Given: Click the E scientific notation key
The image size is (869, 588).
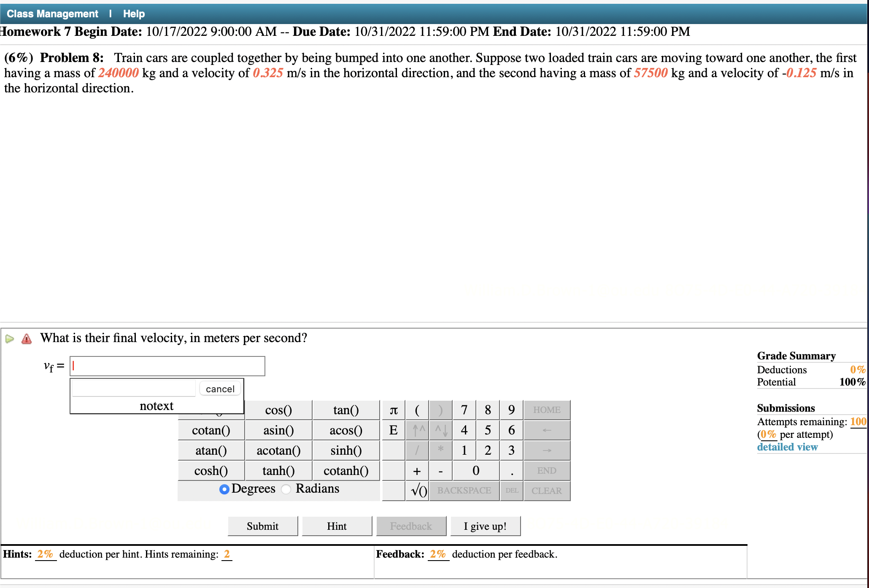Looking at the screenshot, I should (393, 430).
